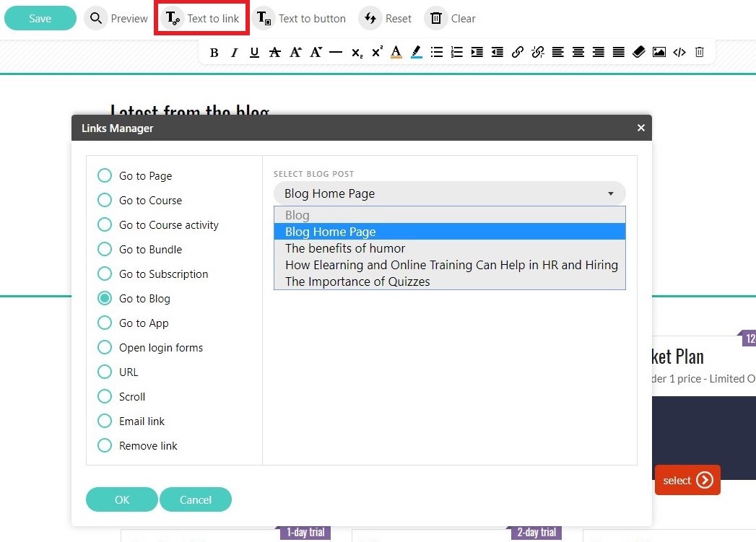Open HTML code view
The image size is (756, 542).
coord(679,52)
